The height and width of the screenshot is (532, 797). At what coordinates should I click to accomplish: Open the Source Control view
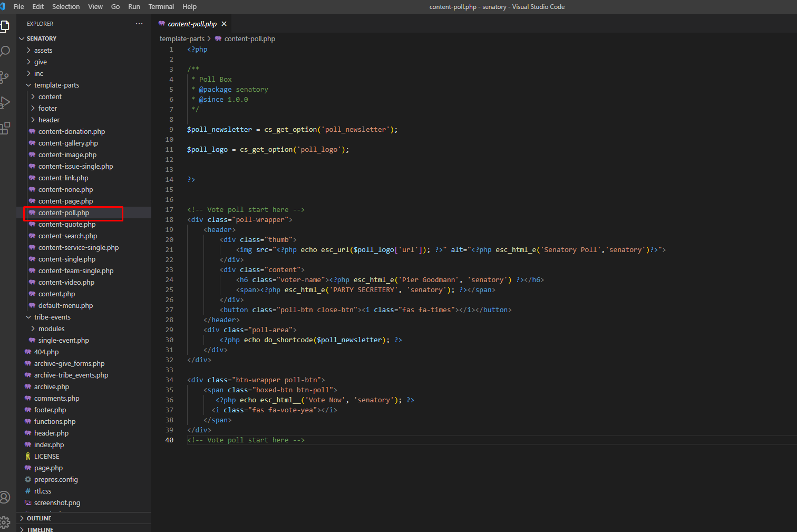coord(5,77)
